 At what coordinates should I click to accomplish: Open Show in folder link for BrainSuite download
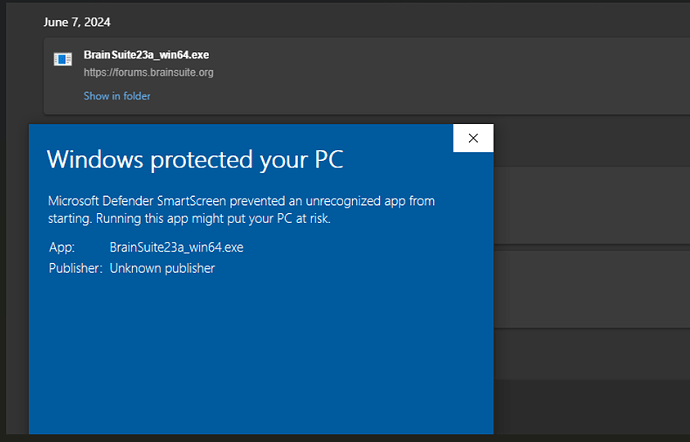point(117,96)
